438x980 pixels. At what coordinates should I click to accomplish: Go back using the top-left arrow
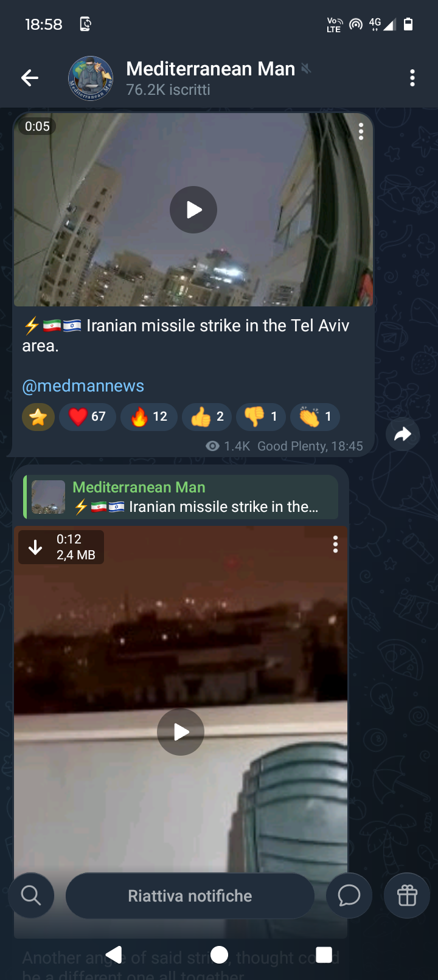pos(30,78)
